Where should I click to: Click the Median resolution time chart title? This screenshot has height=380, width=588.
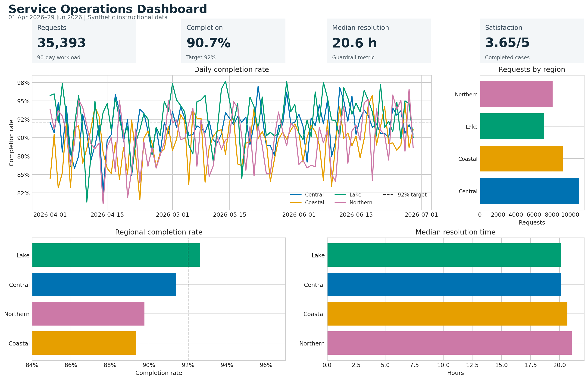[x=455, y=232]
